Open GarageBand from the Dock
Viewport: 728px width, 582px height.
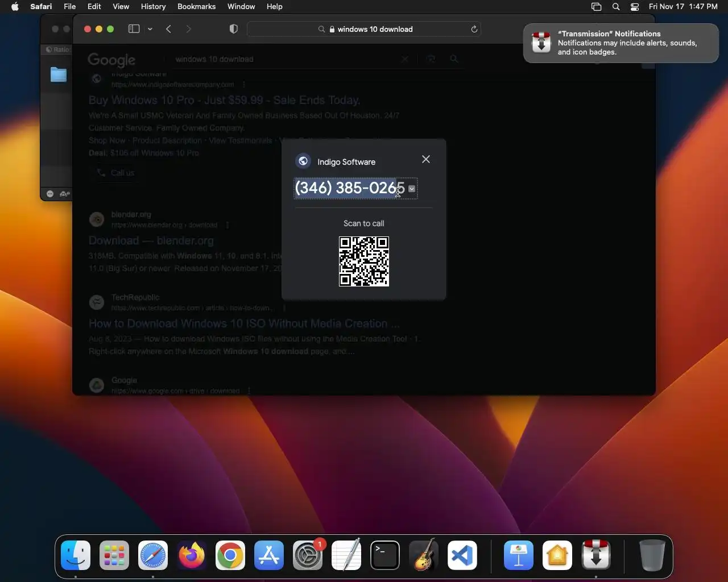(424, 555)
